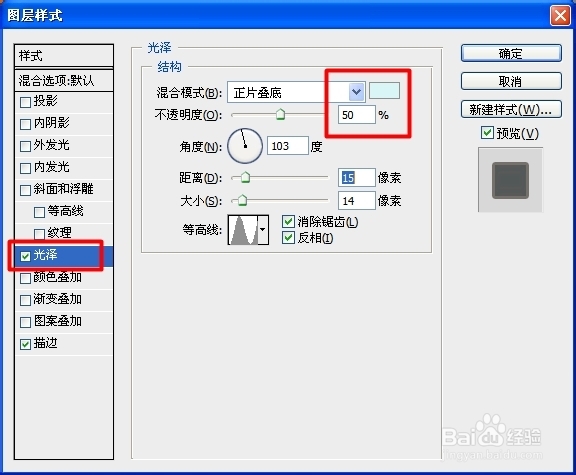Enable the 投影 checkbox

click(x=25, y=102)
